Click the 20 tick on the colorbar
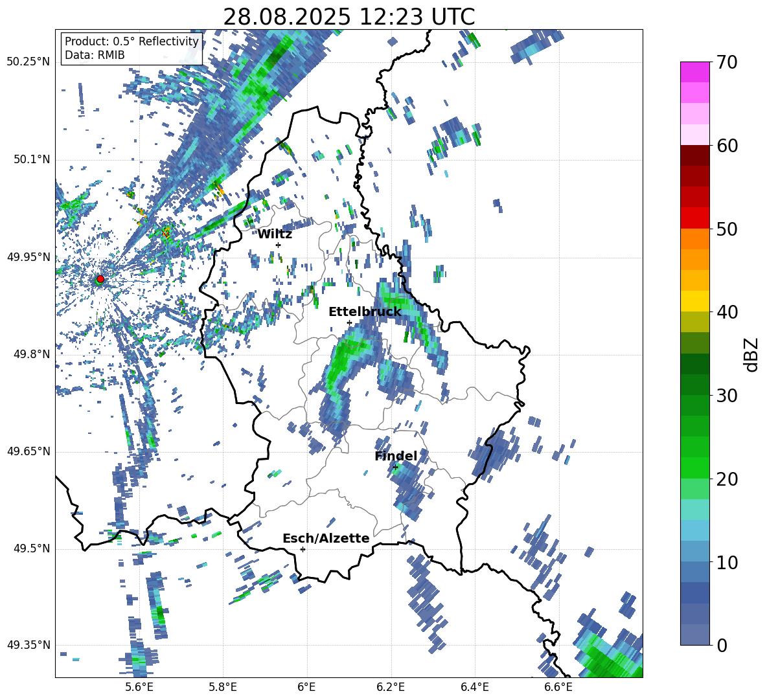Viewport: 767px width, 700px height. (727, 479)
